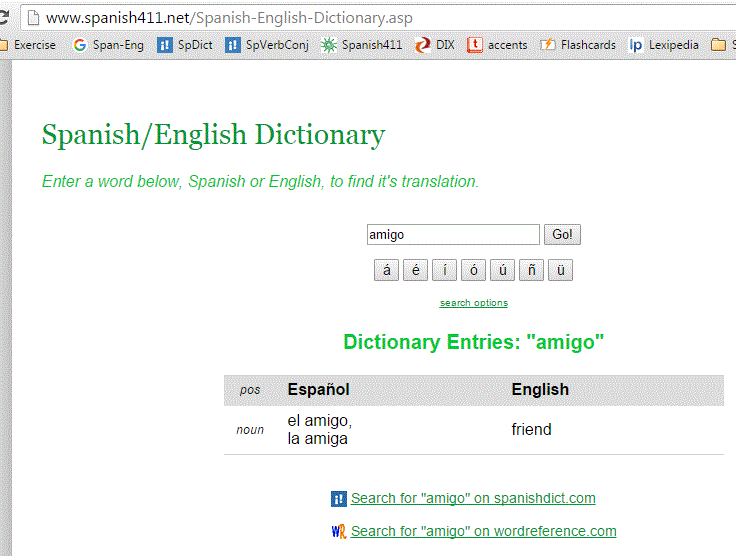Click the search box containing amigo
The width and height of the screenshot is (736, 556).
click(453, 235)
